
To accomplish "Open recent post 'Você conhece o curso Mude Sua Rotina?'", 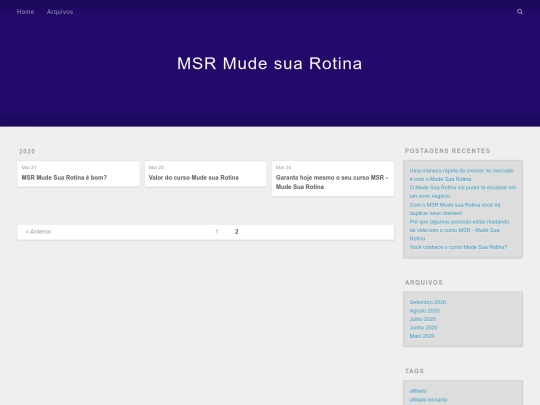I will pyautogui.click(x=458, y=247).
